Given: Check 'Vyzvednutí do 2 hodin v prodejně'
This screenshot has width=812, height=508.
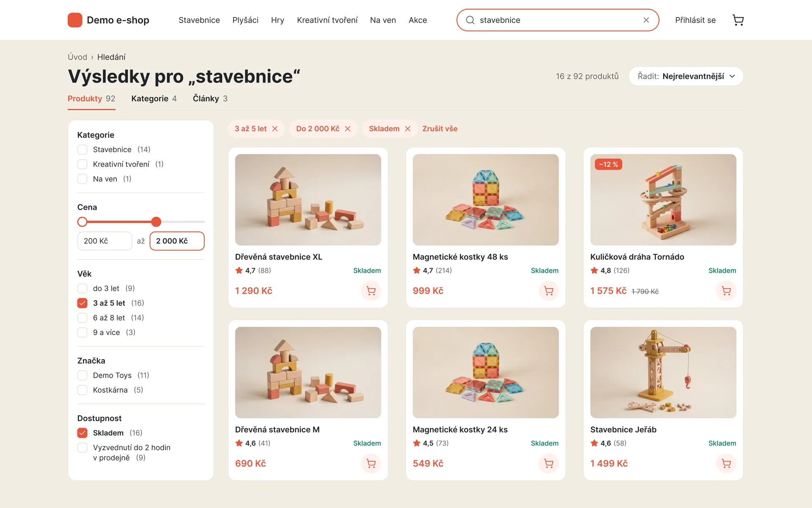Looking at the screenshot, I should click(x=82, y=447).
